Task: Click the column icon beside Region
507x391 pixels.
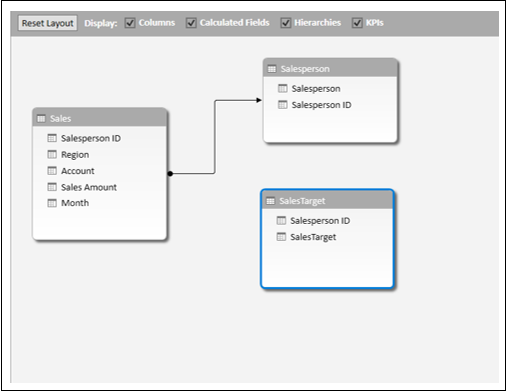Action: (x=52, y=154)
